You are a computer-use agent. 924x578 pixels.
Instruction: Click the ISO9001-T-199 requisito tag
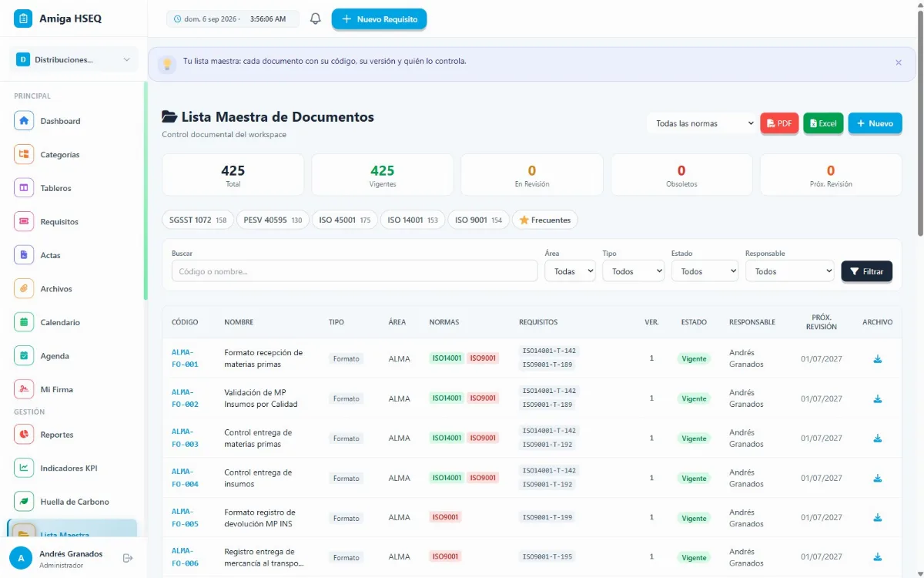tap(547, 518)
